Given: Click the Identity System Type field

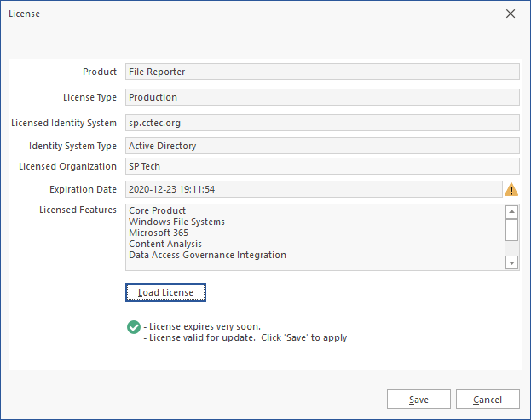Looking at the screenshot, I should [322, 146].
